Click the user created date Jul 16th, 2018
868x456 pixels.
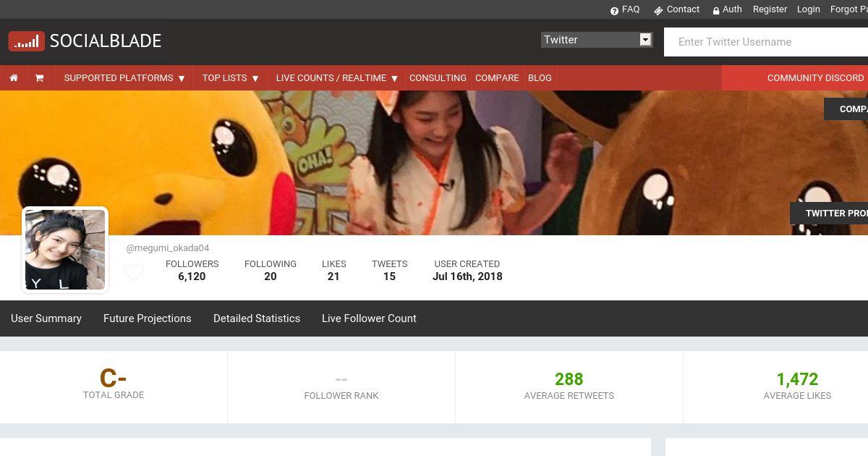pyautogui.click(x=467, y=276)
